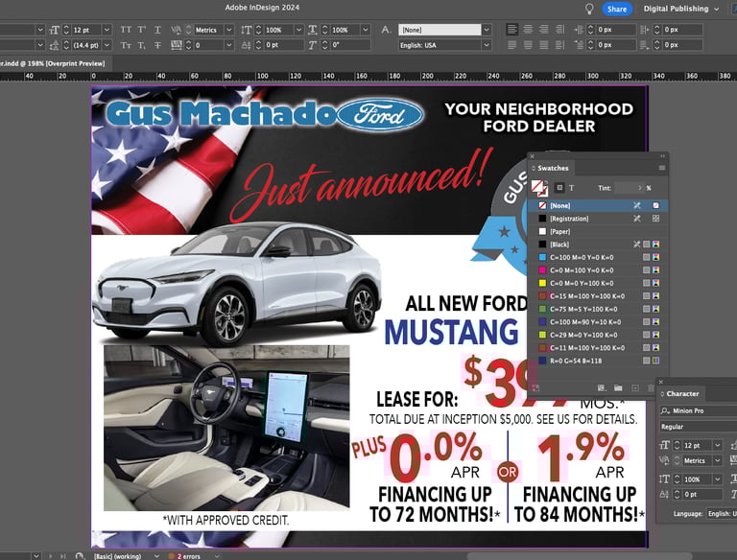Select blue swatch C=100 M=90 Y=10 K=0
The width and height of the screenshot is (737, 560).
coord(598,322)
